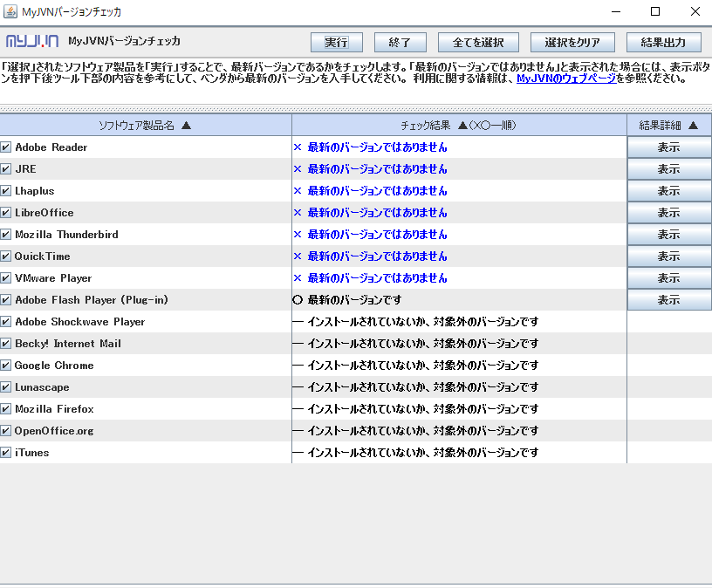
Task: Click 表示 button for JRE
Action: [669, 169]
